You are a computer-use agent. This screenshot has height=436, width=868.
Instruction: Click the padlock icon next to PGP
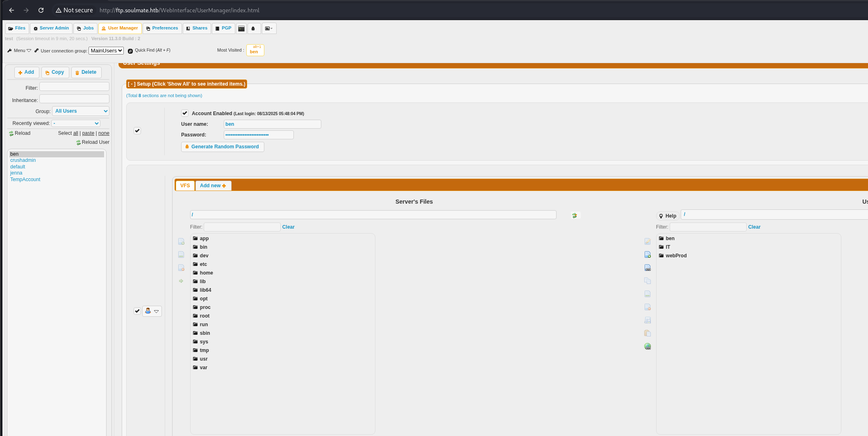click(254, 28)
